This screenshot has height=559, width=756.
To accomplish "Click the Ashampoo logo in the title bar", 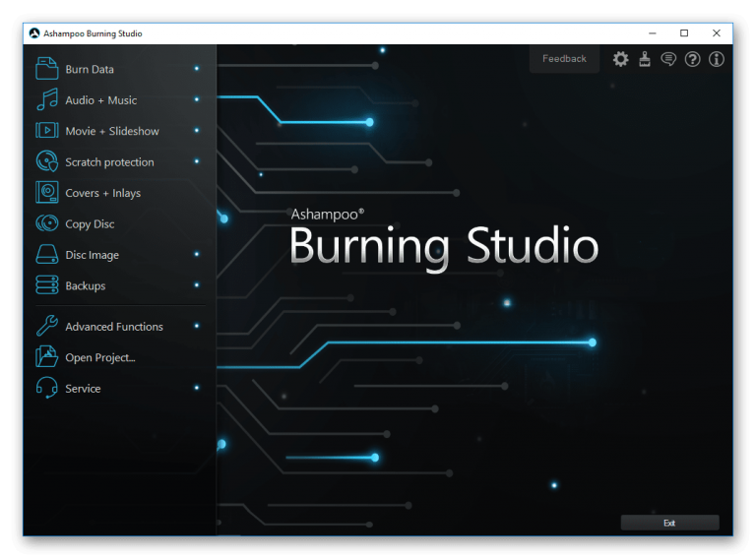I will [x=34, y=33].
